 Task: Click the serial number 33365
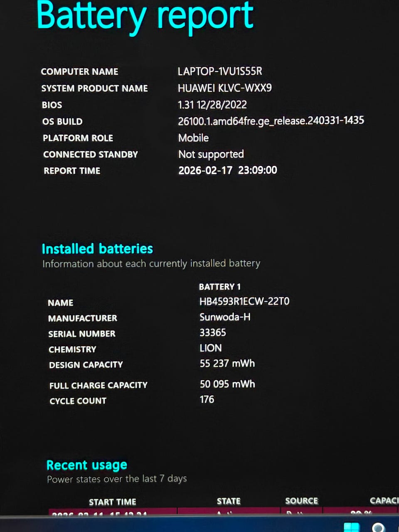(213, 332)
